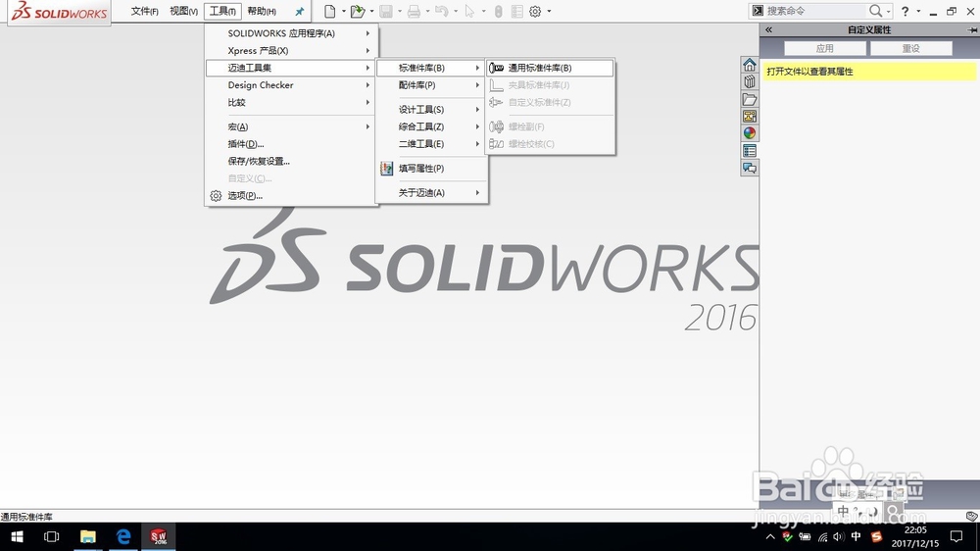
Task: Open SOLIDWORKS Resources home tab
Action: [750, 65]
